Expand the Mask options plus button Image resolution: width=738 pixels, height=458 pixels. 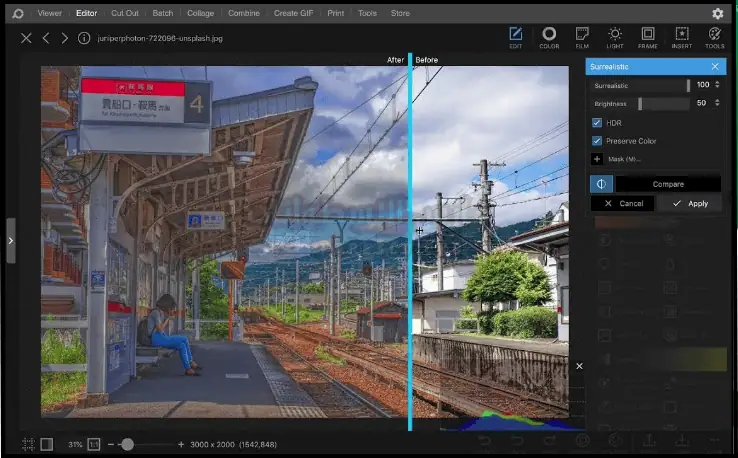point(597,159)
